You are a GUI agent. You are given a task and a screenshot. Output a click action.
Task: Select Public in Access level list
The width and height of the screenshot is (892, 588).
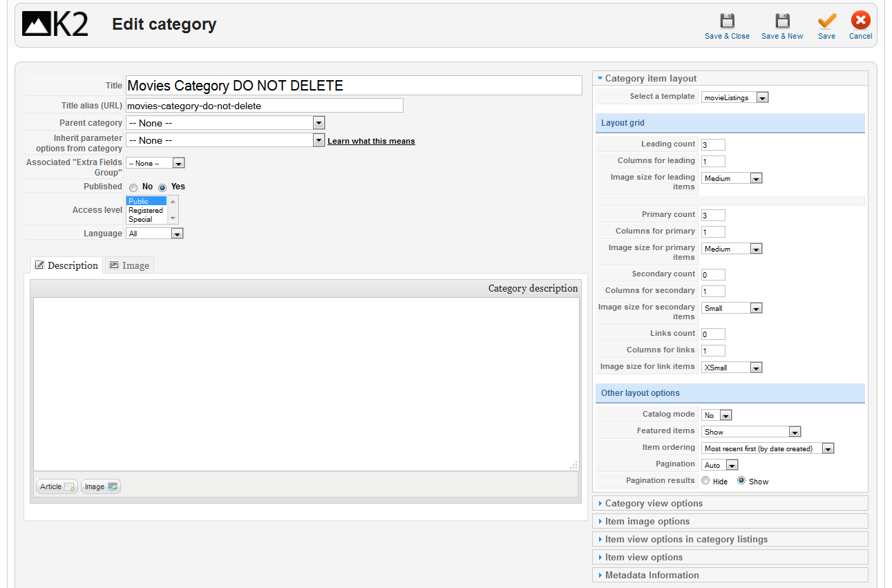click(x=147, y=201)
